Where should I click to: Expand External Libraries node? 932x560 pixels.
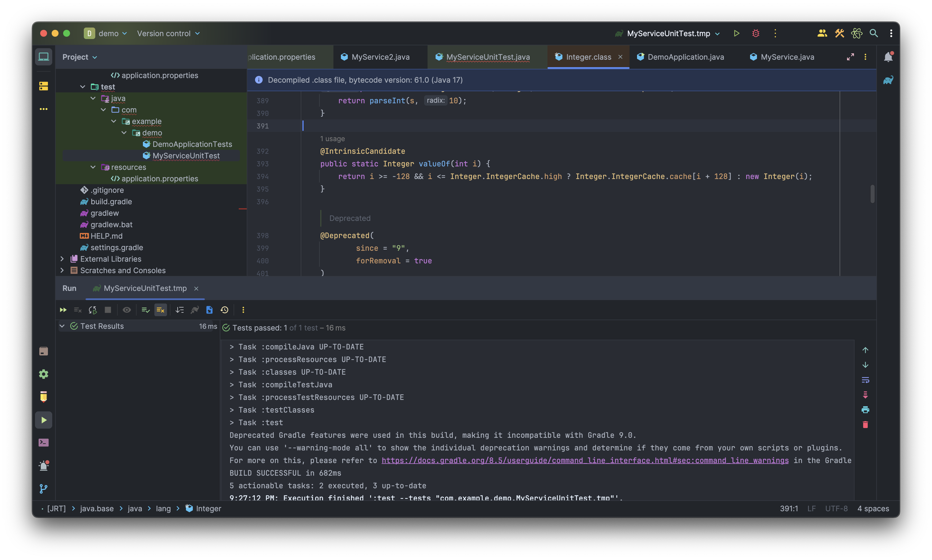pyautogui.click(x=62, y=259)
